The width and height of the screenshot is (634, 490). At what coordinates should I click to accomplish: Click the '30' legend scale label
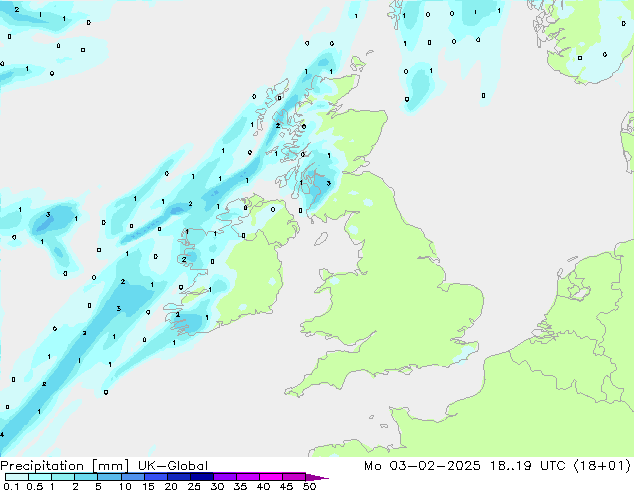(x=217, y=486)
